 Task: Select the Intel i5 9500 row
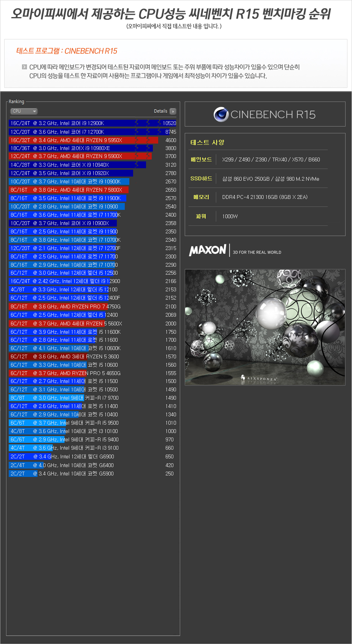[93, 423]
